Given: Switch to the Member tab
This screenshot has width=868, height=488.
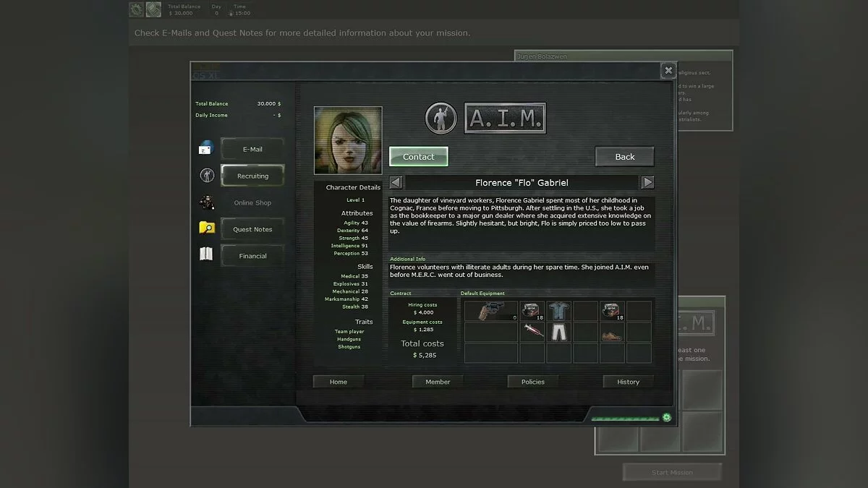Looking at the screenshot, I should click(438, 382).
